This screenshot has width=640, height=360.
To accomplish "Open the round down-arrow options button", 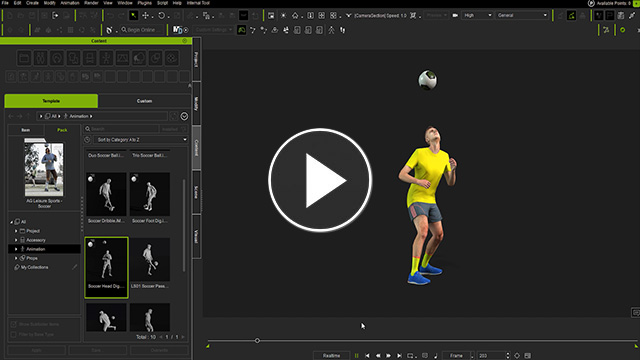I will point(184,116).
